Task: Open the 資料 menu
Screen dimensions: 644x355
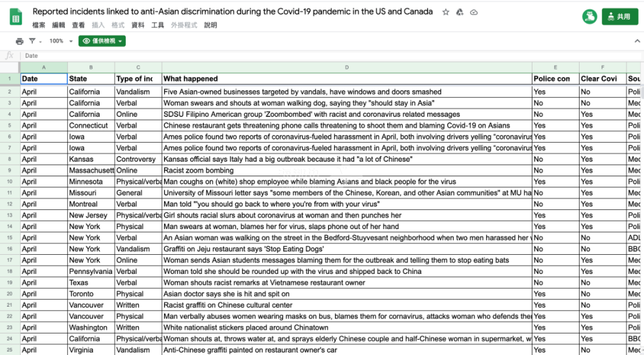Action: point(138,25)
